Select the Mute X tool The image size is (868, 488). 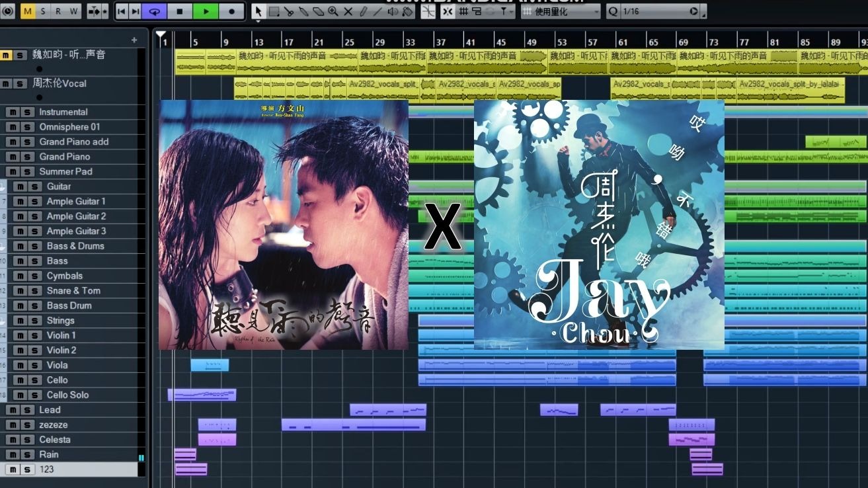(348, 11)
